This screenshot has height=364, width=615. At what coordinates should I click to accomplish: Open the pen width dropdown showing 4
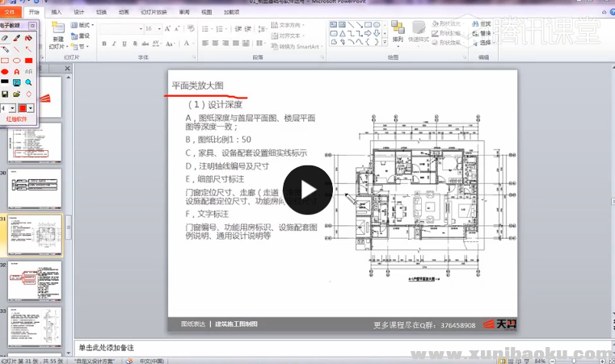pyautogui.click(x=11, y=107)
